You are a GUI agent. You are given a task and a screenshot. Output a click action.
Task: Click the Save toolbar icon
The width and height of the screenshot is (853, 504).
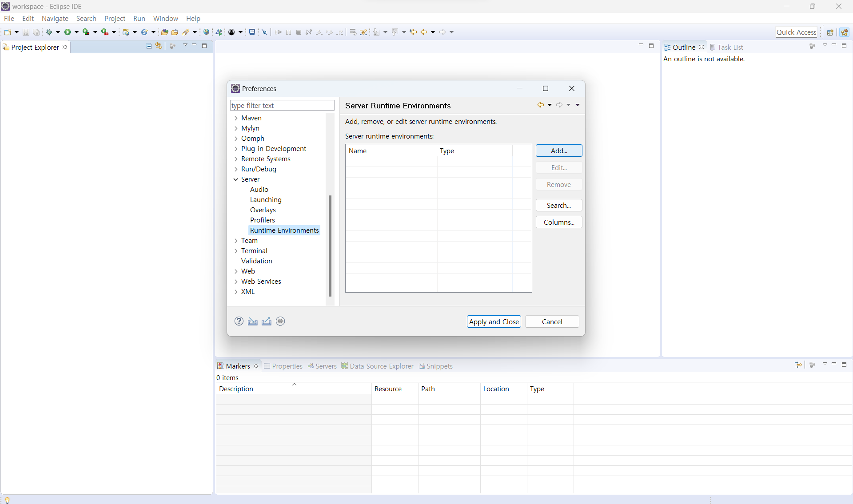click(26, 32)
